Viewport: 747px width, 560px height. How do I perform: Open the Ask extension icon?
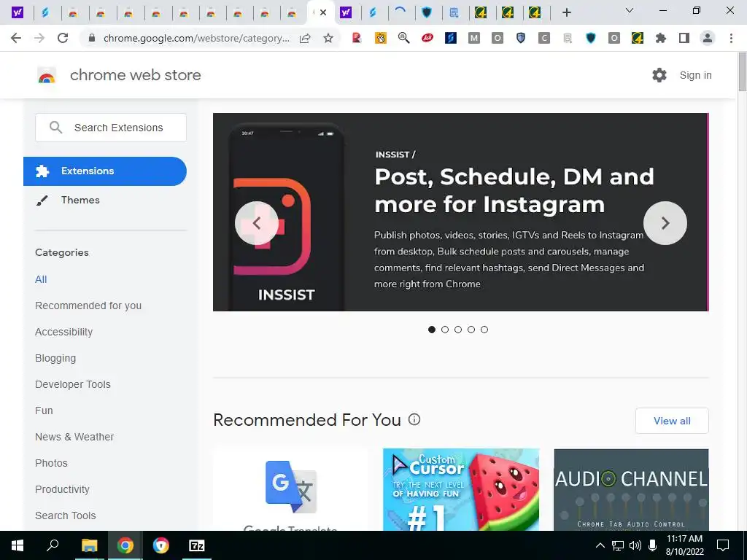pos(427,38)
